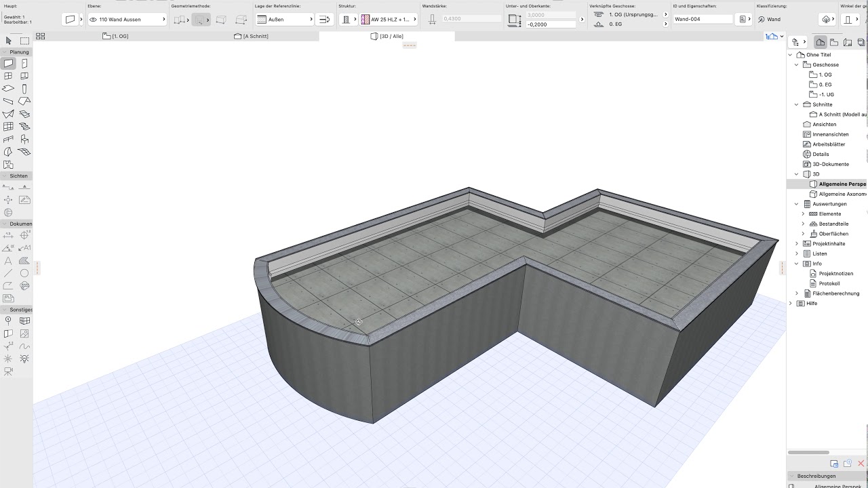Delete item with red X in Navigator
The image size is (868, 488).
(861, 464)
